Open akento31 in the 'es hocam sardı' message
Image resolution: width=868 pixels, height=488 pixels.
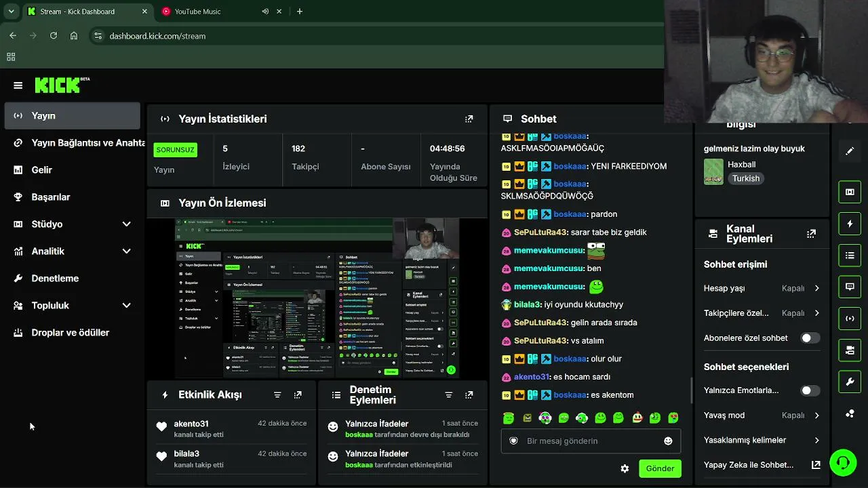tap(532, 377)
